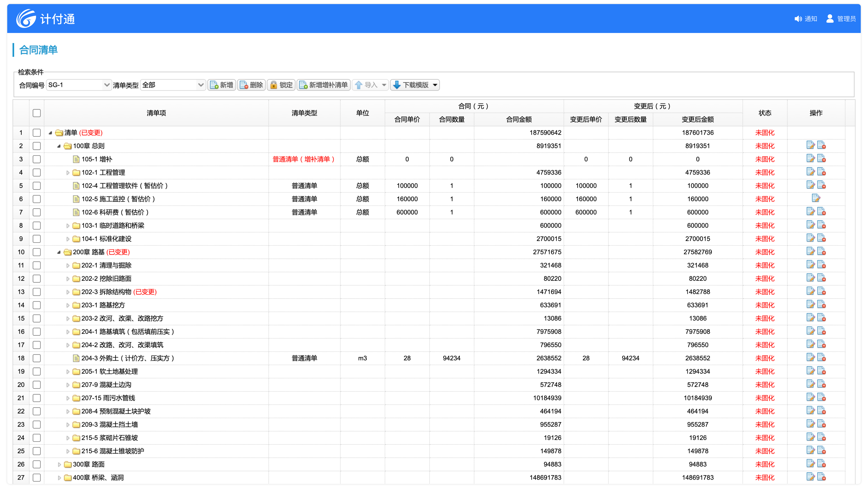This screenshot has width=868, height=488.
Task: Click the 计付通 logo icon
Action: pos(26,19)
